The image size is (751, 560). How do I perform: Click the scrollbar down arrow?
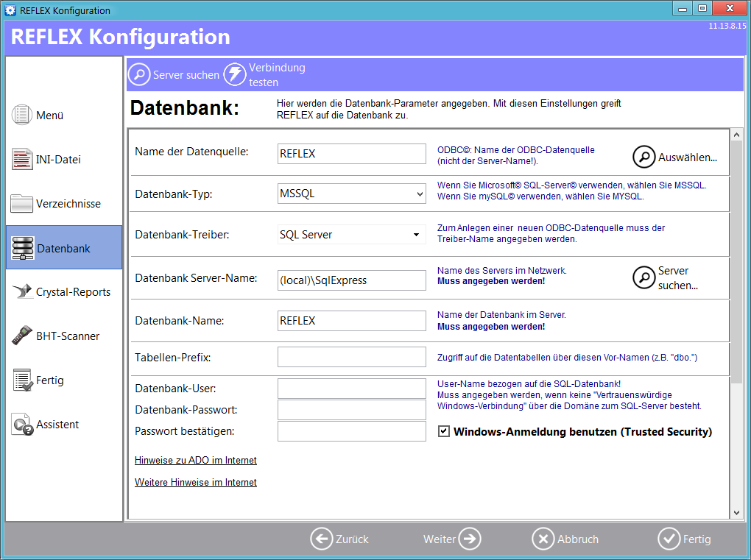point(736,513)
